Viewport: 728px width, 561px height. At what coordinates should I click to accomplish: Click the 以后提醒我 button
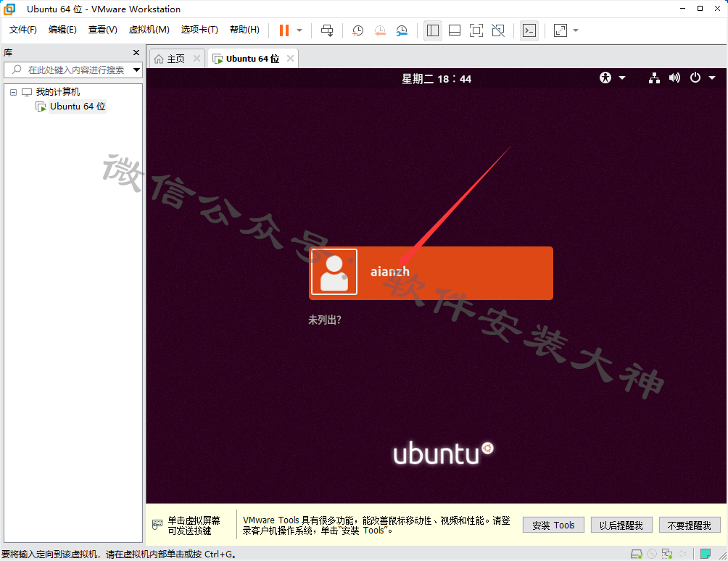pos(621,525)
